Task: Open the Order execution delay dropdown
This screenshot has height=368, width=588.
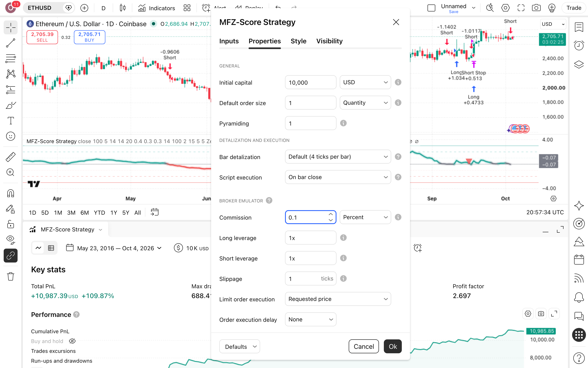Action: coord(311,319)
